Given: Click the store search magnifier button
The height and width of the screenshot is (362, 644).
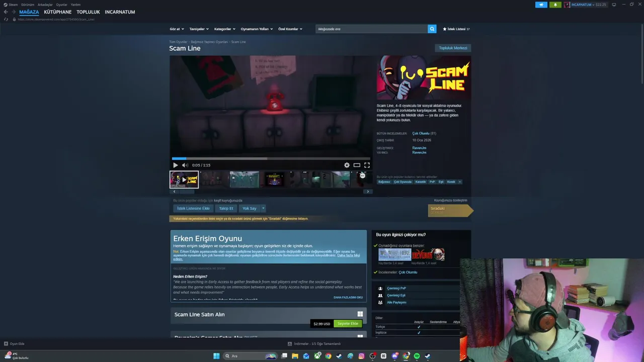Looking at the screenshot, I should (432, 29).
